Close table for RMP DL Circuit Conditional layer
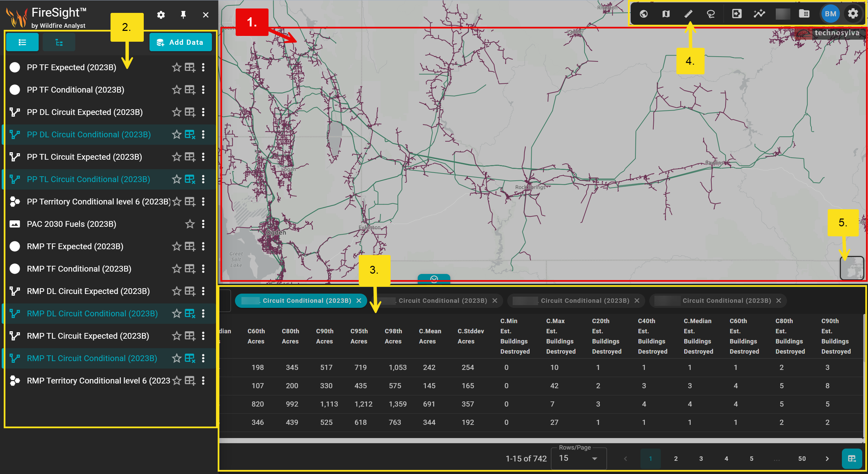Viewport: 868px width, 474px height. 190,313
